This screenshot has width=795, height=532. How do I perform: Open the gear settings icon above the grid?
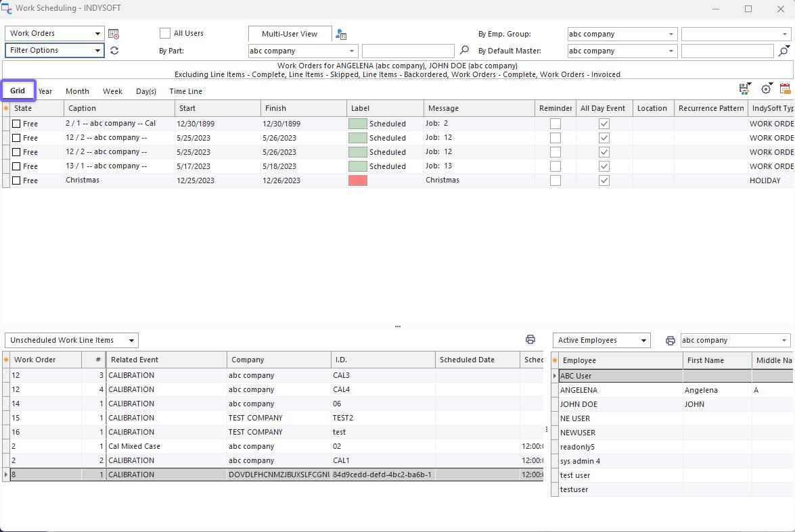click(x=766, y=89)
